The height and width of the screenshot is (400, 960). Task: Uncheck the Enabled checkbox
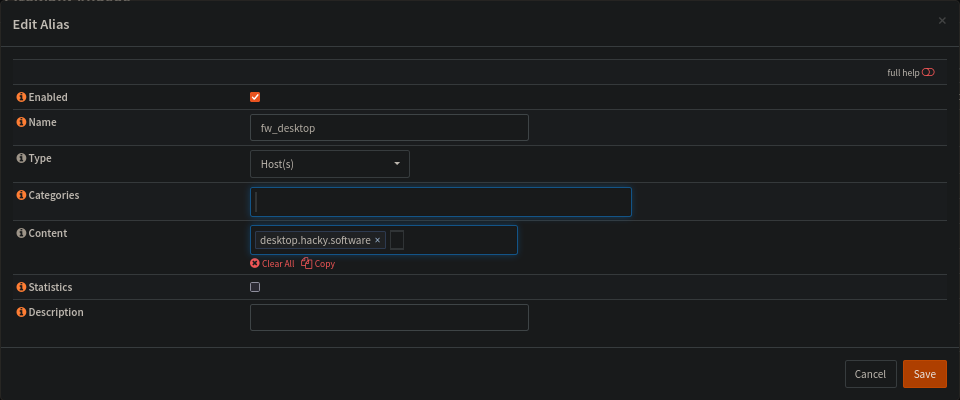(x=255, y=97)
